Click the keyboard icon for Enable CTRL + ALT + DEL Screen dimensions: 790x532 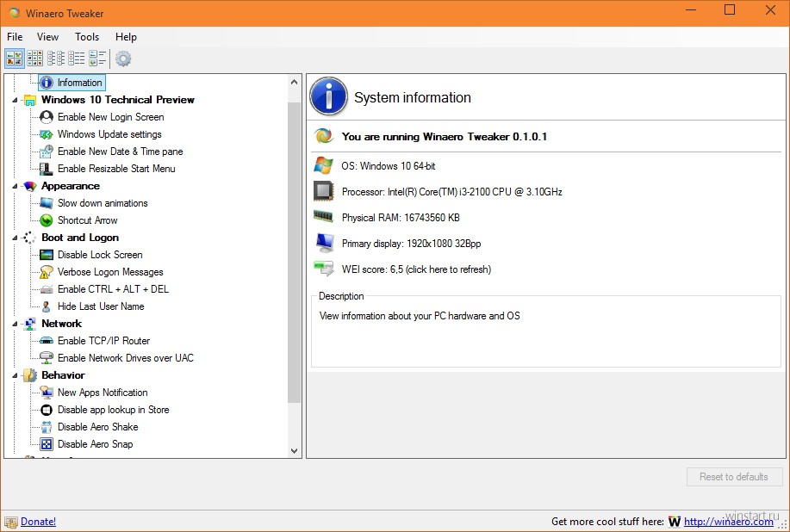(47, 289)
